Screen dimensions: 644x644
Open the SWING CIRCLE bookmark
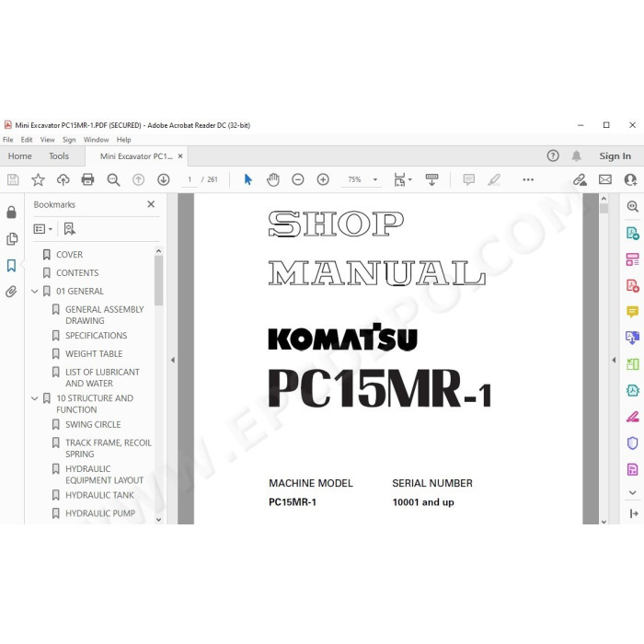93,425
